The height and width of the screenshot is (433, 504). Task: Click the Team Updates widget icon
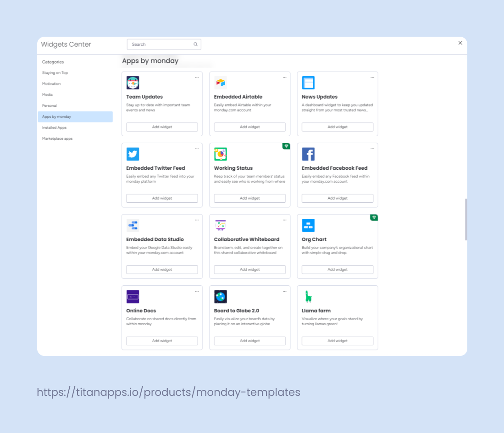(133, 83)
